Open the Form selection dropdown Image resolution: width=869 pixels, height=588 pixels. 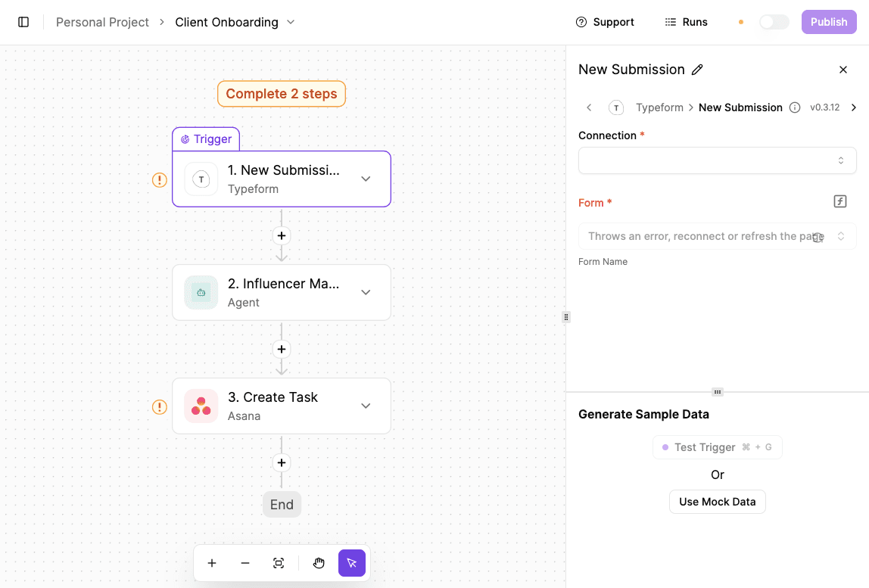(x=717, y=236)
